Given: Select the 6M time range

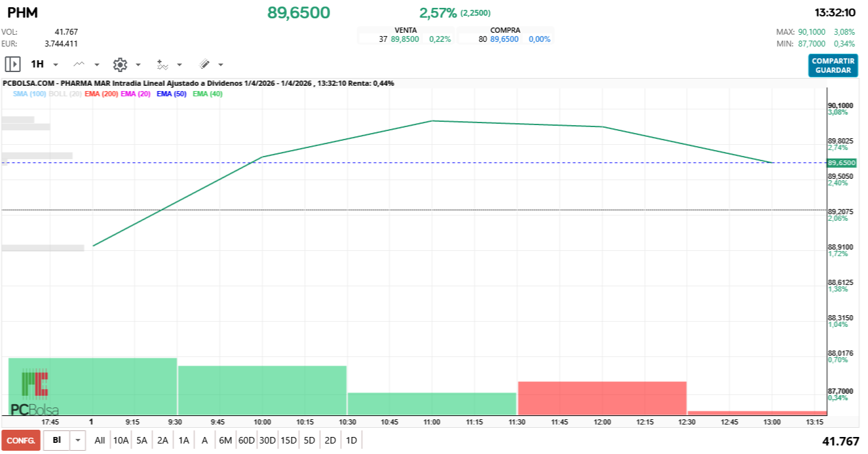Looking at the screenshot, I should click(225, 440).
